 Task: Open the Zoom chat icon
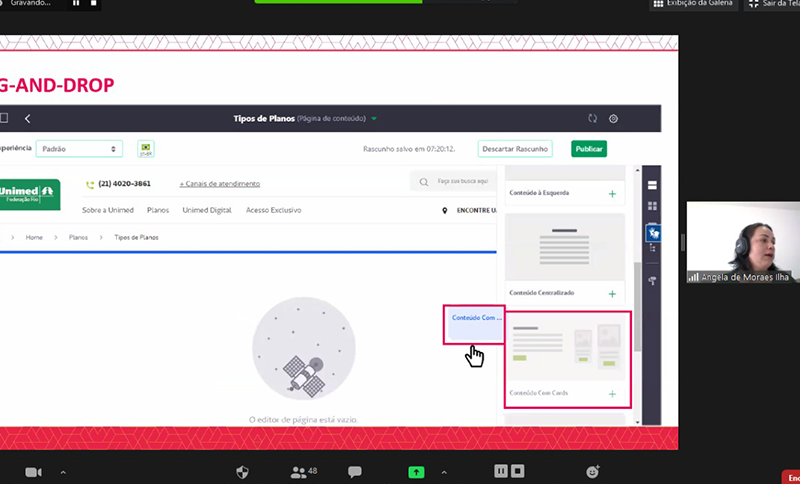coord(354,471)
